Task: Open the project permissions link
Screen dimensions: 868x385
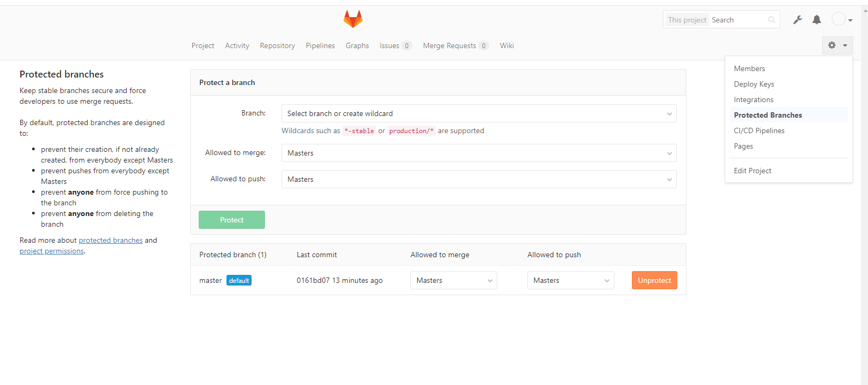Action: (52, 251)
